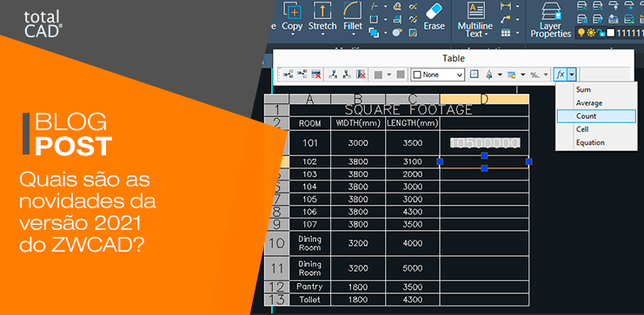Toggle layer freeze sun icon
The width and height of the screenshot is (644, 315).
[x=591, y=33]
